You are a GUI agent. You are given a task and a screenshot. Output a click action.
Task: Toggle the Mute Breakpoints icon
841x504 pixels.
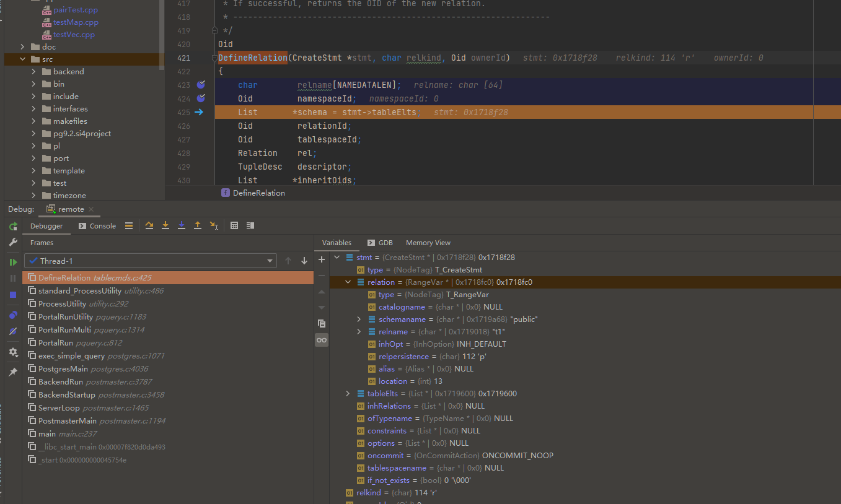[13, 331]
